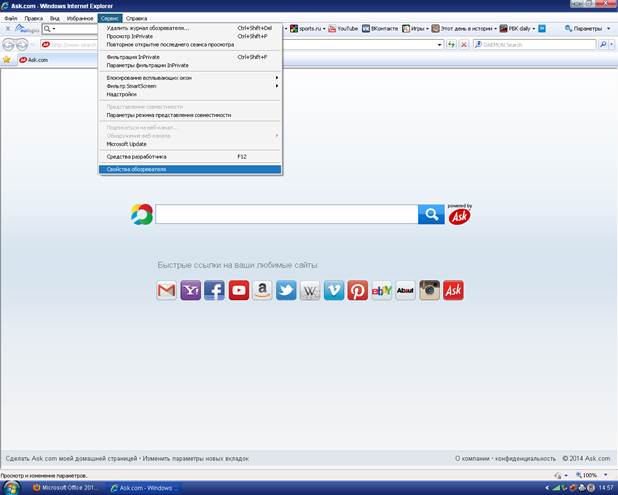Choose Microsoft Update menu item
Image resolution: width=618 pixels, height=495 pixels.
pos(190,144)
